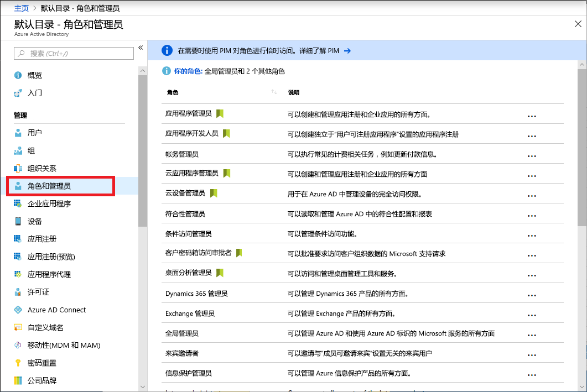Go to 主页 via the breadcrumb link
Image resolution: width=587 pixels, height=392 pixels.
point(22,8)
